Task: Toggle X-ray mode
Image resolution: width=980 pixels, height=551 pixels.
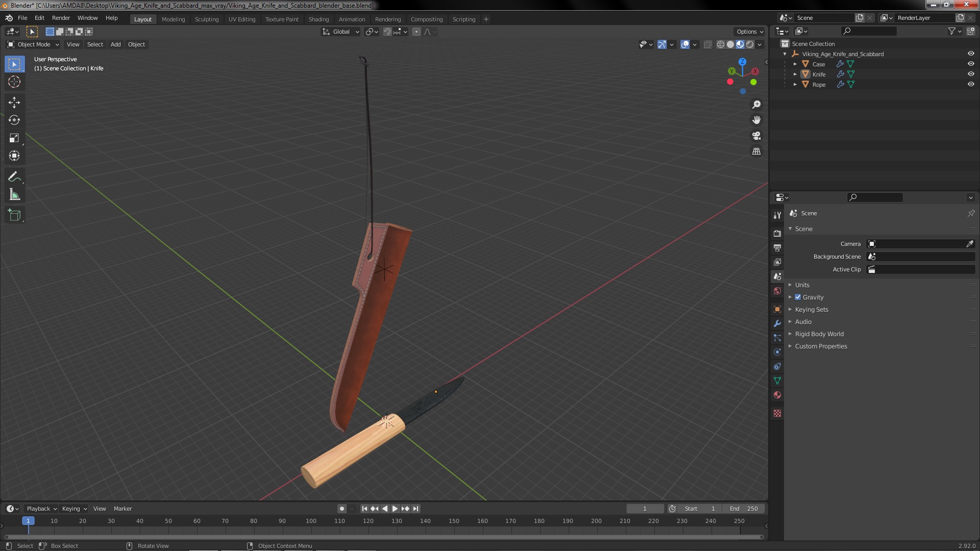Action: click(707, 45)
